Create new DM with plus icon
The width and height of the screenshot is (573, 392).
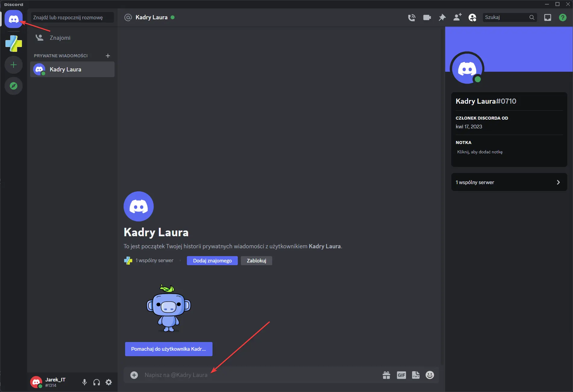coord(108,56)
